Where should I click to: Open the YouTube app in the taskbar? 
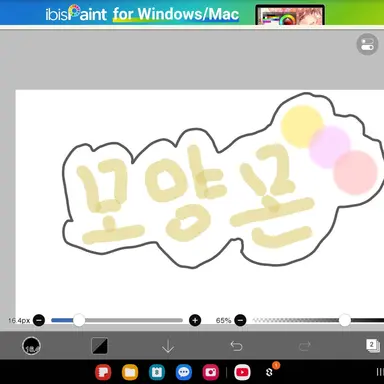point(242,372)
